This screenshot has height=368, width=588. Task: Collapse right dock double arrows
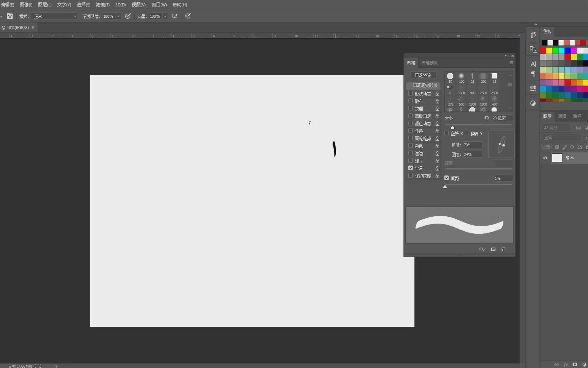click(536, 25)
